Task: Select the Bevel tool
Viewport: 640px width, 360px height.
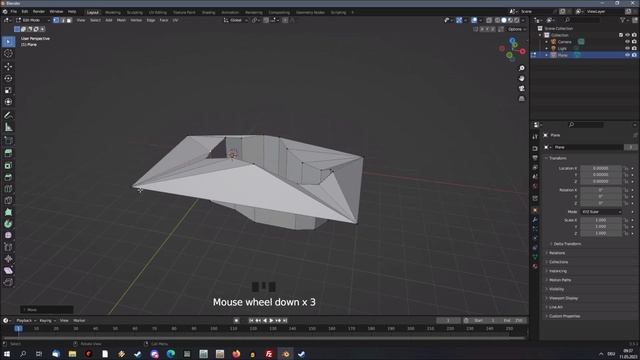Action: [8, 177]
